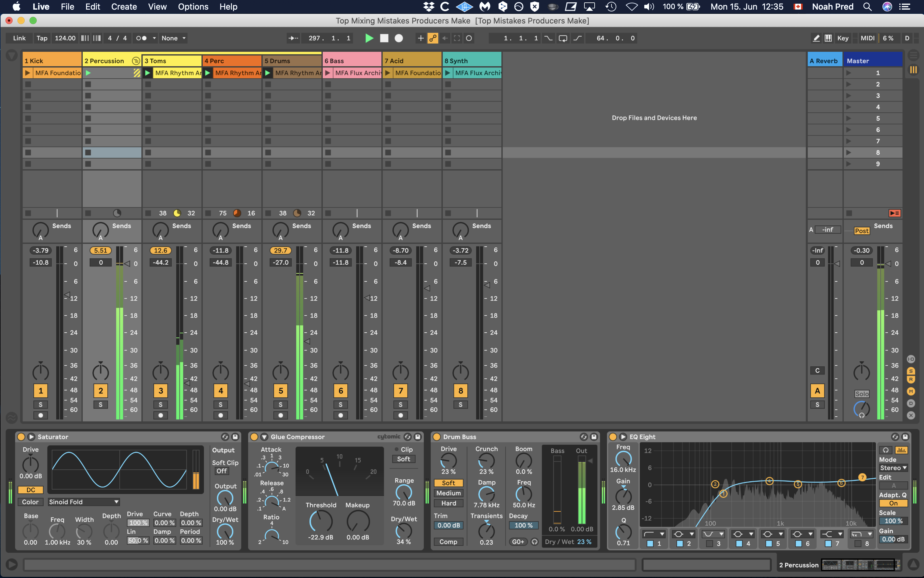924x578 pixels.
Task: Launch scene 3 on the Master track
Action: 849,95
